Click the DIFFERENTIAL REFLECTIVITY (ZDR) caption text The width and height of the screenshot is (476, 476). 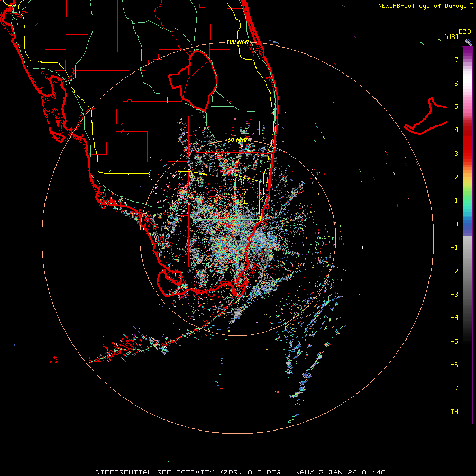pos(169,472)
